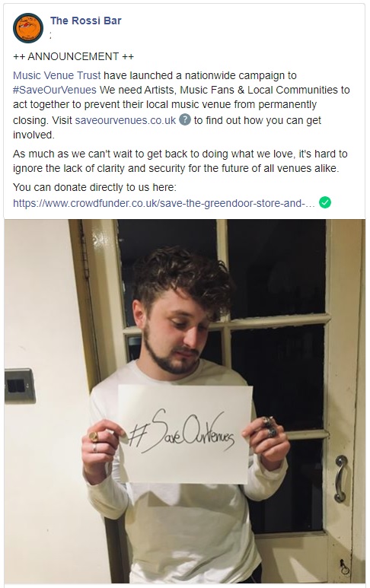Open The Rossi Bar page name link
Screen dimensions: 370x588
pyautogui.click(x=85, y=21)
